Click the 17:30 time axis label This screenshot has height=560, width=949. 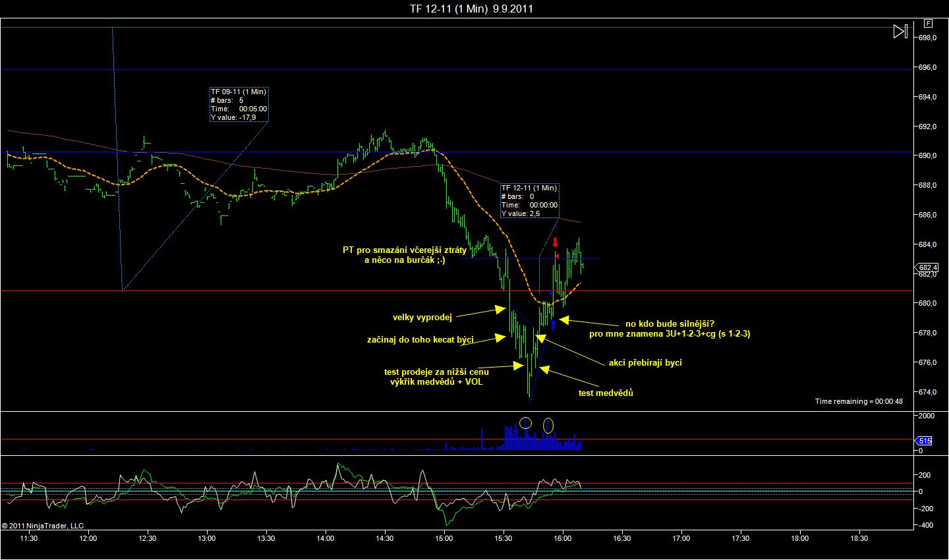741,538
